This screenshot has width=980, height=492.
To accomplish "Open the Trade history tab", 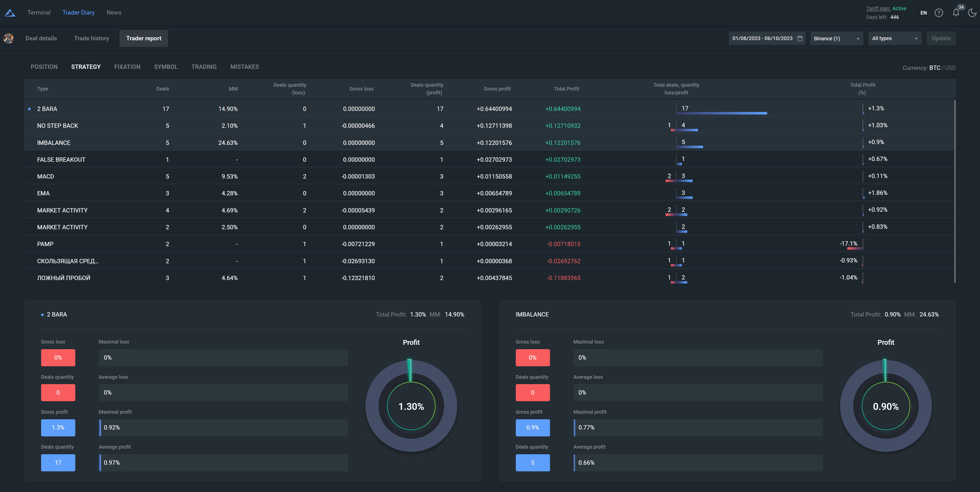I will (91, 39).
